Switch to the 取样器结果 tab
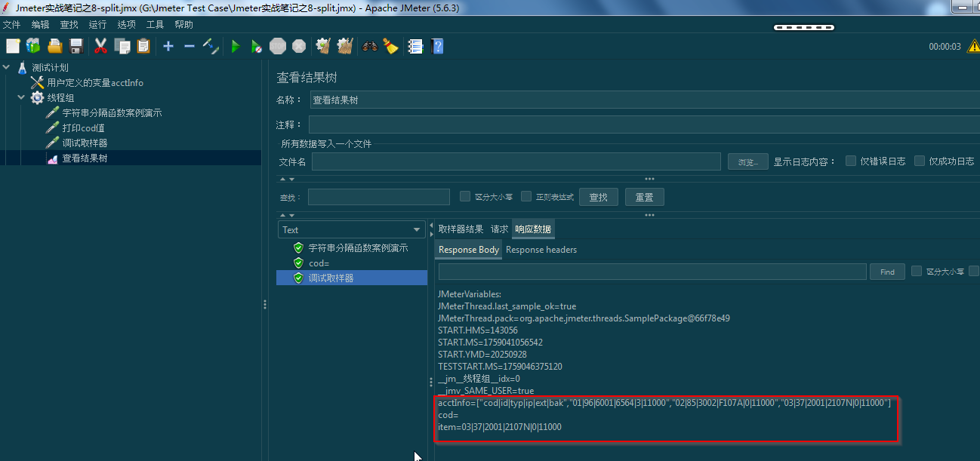Viewport: 980px width, 461px height. click(x=461, y=229)
